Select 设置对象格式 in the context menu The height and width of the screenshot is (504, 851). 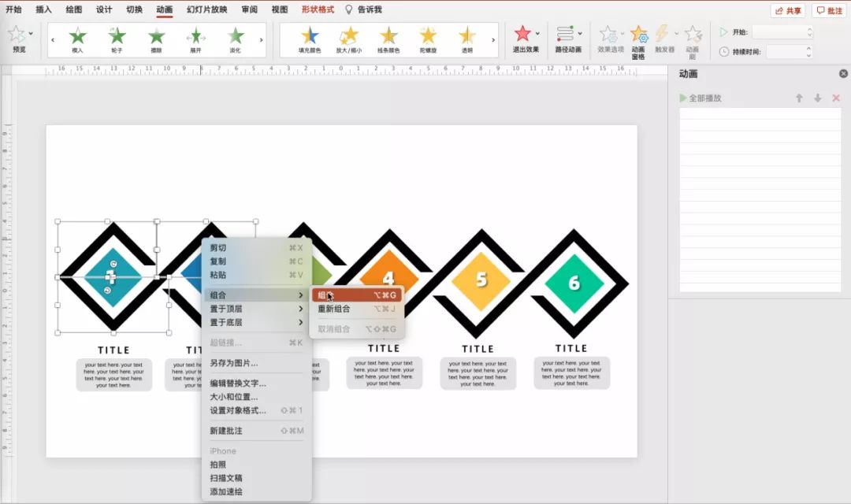[256, 410]
